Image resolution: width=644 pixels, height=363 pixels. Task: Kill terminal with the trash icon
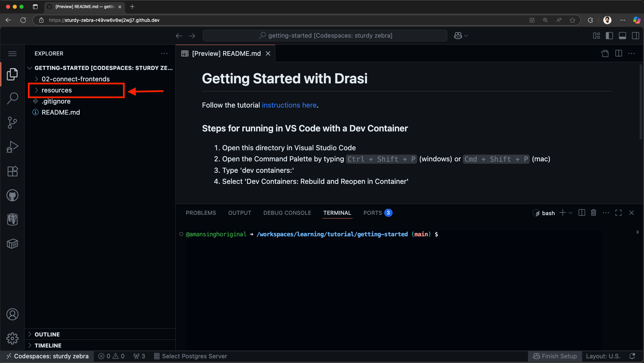(x=594, y=213)
